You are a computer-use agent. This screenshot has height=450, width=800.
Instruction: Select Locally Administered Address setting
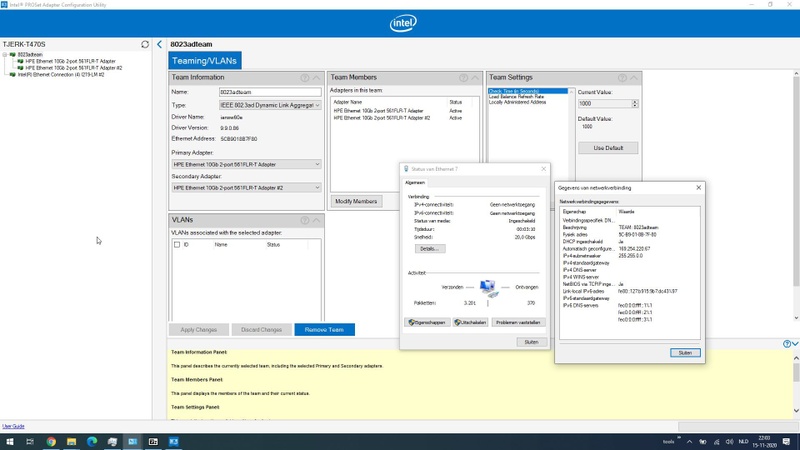(517, 102)
